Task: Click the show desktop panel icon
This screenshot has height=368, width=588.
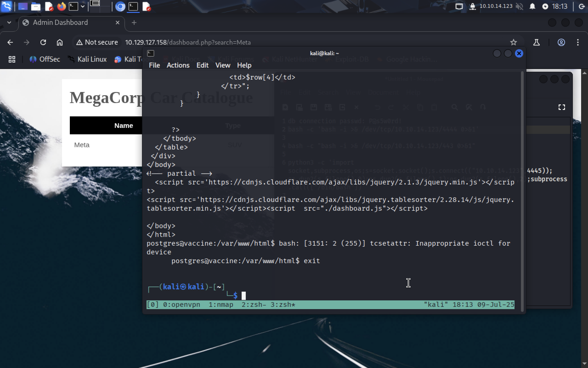Action: coord(23,6)
